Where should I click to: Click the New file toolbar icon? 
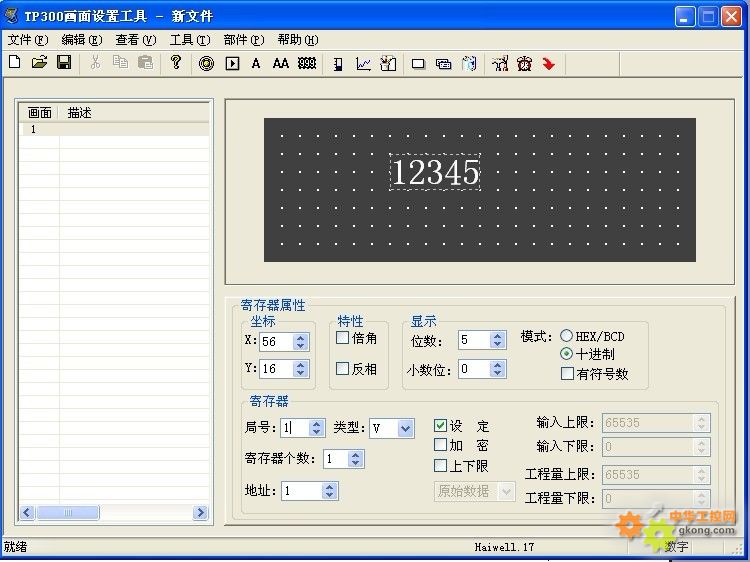15,62
